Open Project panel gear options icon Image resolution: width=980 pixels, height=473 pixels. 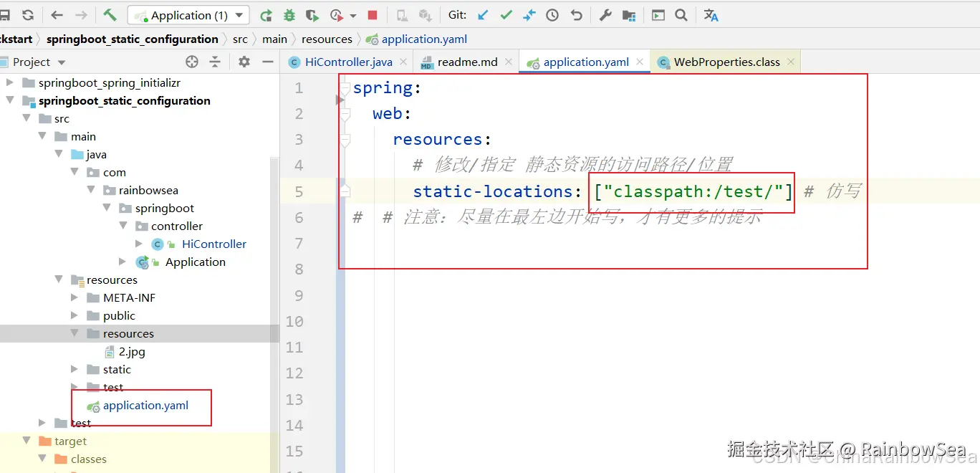pos(244,62)
